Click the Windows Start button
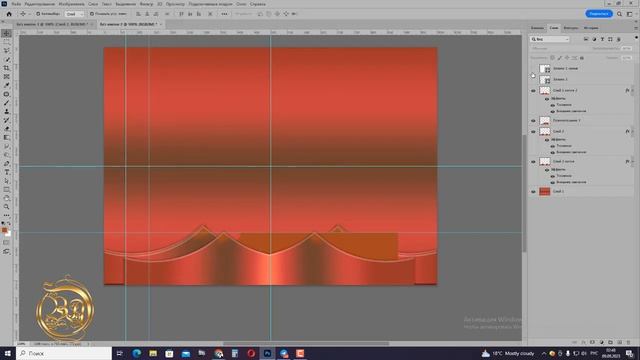Image resolution: width=640 pixels, height=360 pixels. pos(7,353)
